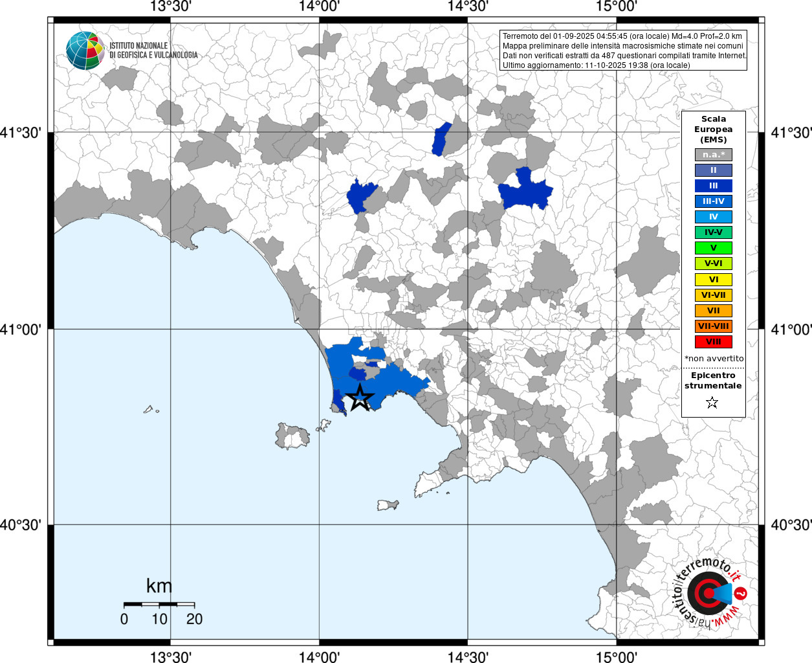The width and height of the screenshot is (812, 663).
Task: Select the V-VI intensity legend swatch
Action: (x=714, y=264)
